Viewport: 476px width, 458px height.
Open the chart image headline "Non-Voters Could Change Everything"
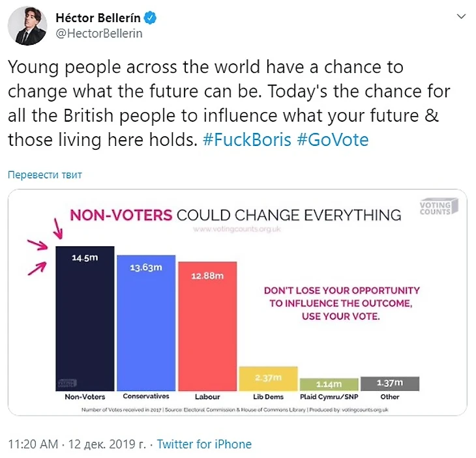(235, 214)
